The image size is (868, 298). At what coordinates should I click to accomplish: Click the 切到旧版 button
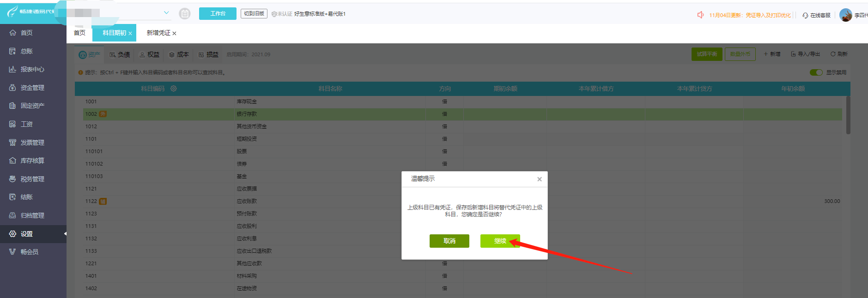tap(254, 13)
